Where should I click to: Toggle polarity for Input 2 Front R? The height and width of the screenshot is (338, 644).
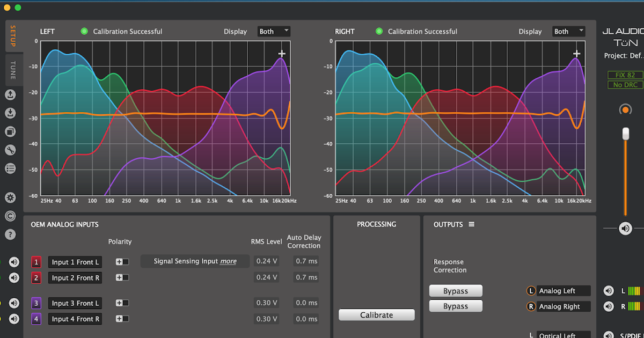[122, 277]
